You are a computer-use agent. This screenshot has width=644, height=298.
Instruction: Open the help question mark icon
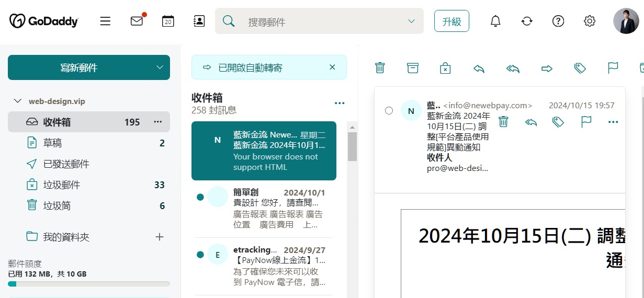click(558, 21)
